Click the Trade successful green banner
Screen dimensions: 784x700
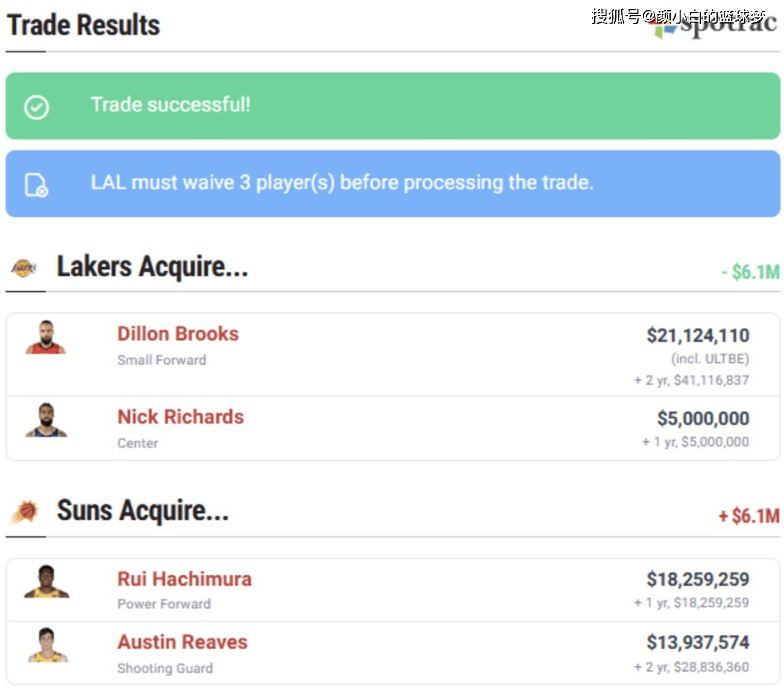(393, 106)
